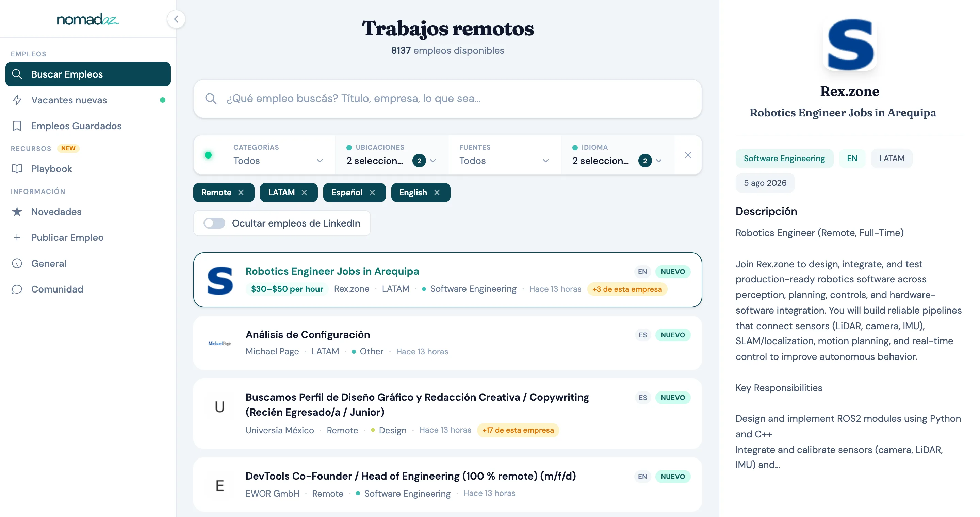This screenshot has width=980, height=517.
Task: Go to Vacantes nuevas
Action: click(x=88, y=100)
